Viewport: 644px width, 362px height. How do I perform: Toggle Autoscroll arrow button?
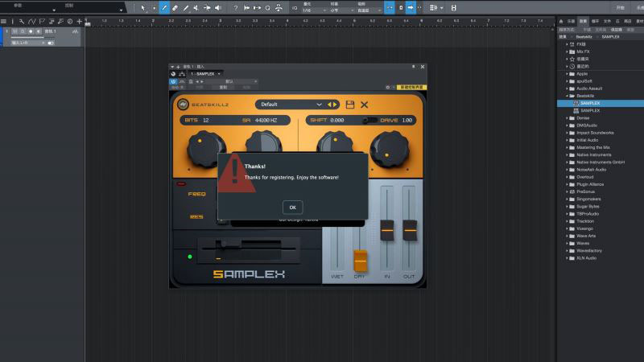(x=411, y=8)
